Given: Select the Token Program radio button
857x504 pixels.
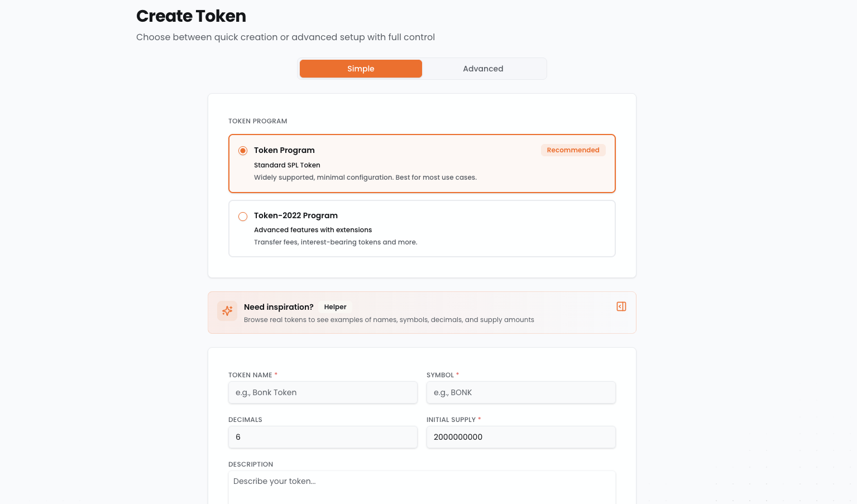Looking at the screenshot, I should (243, 151).
